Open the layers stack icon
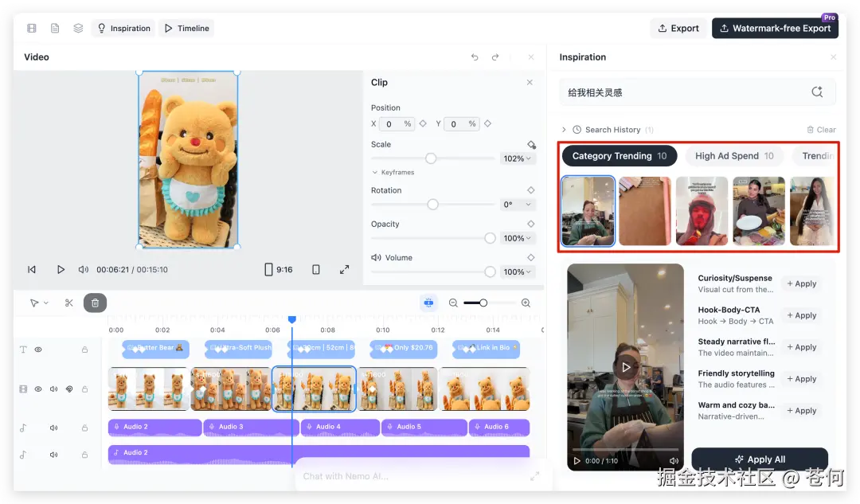Screen dimensions: 860x504 tap(78, 28)
